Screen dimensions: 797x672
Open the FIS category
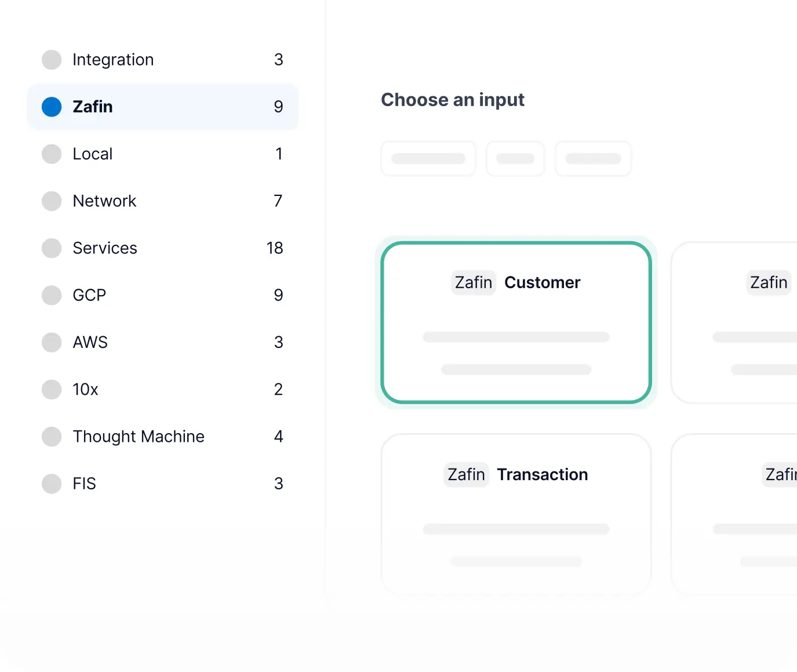coord(163,484)
